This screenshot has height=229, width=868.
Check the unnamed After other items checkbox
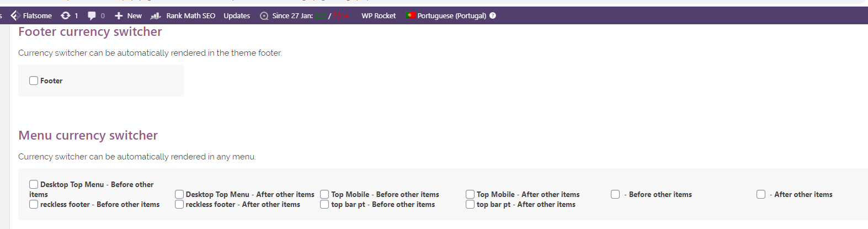(761, 194)
